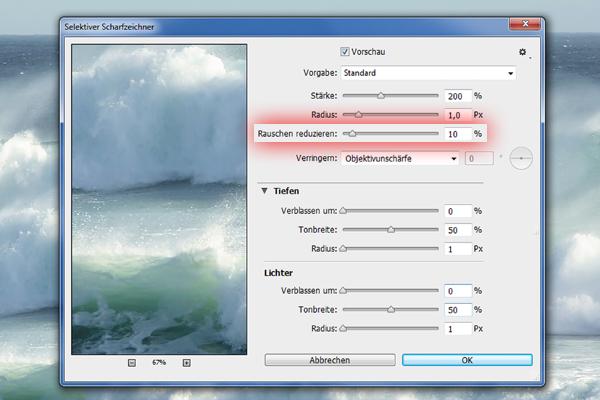Viewport: 600px width, 400px height.
Task: Click the Lichter Radius slider handle
Action: pyautogui.click(x=343, y=328)
